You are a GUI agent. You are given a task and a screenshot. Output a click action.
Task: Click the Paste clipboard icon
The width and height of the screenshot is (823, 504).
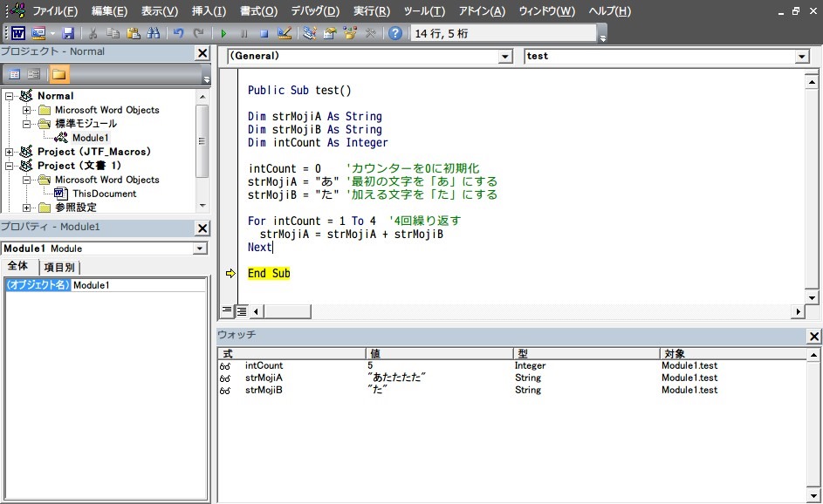(134, 33)
